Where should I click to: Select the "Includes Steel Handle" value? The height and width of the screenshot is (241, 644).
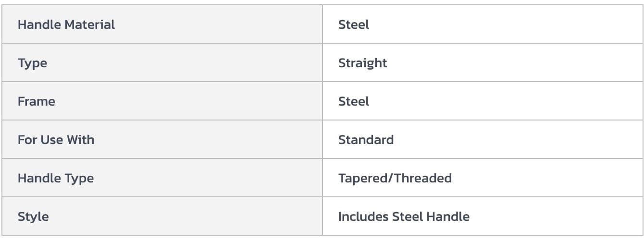tap(404, 217)
